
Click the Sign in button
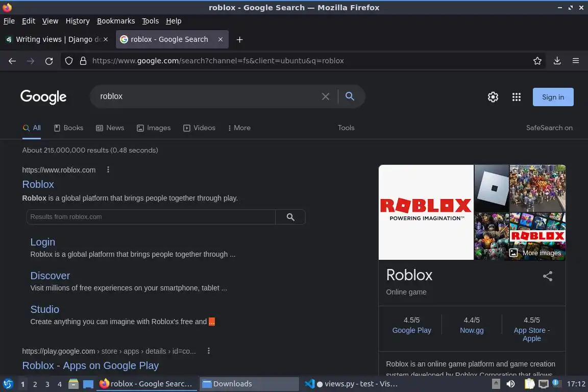pyautogui.click(x=553, y=97)
